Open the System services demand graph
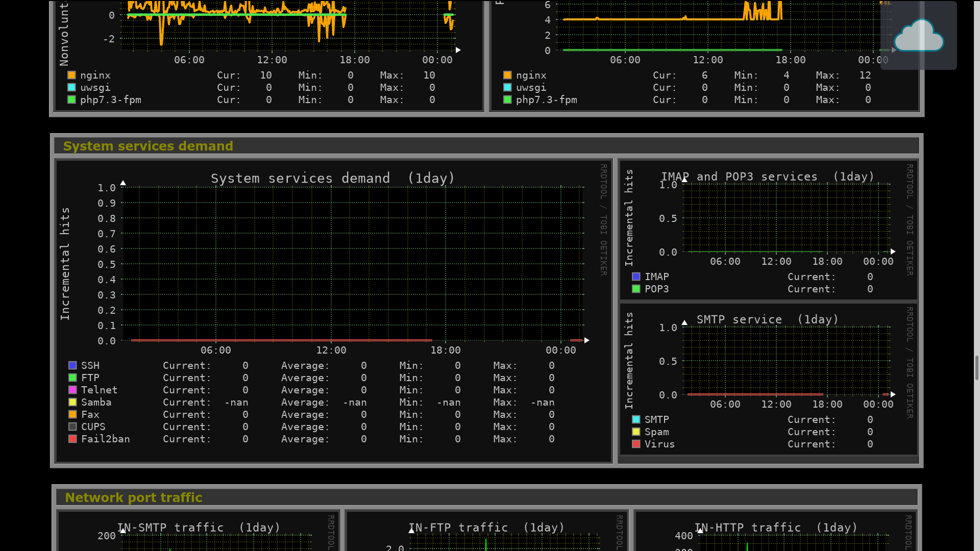The image size is (980, 551). (x=352, y=263)
